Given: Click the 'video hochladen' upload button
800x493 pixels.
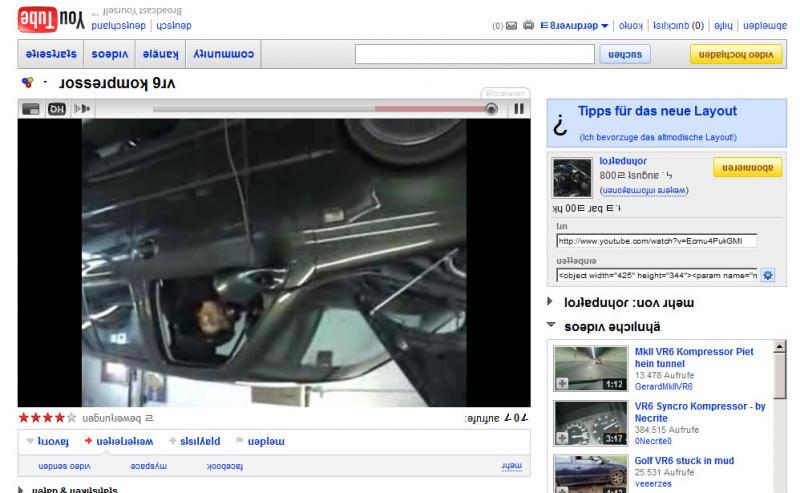Looking at the screenshot, I should (x=737, y=54).
